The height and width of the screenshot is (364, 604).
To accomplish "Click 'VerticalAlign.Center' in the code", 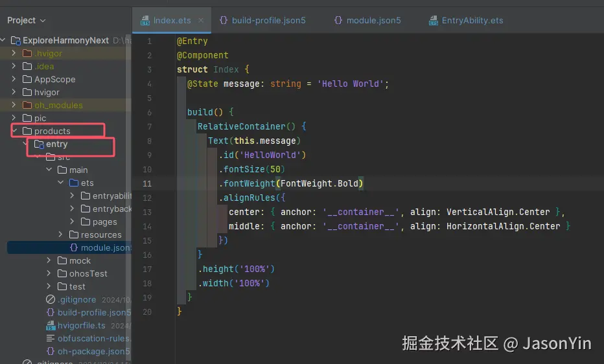I will click(498, 212).
